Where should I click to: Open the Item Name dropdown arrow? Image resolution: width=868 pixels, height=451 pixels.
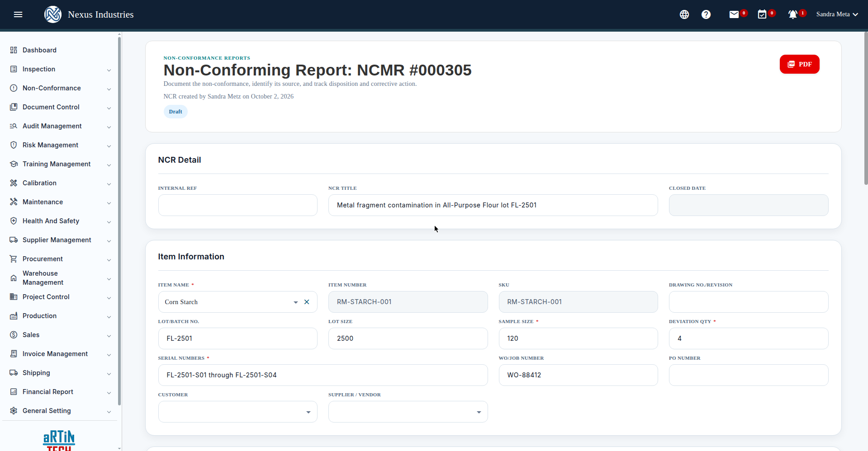coord(296,302)
